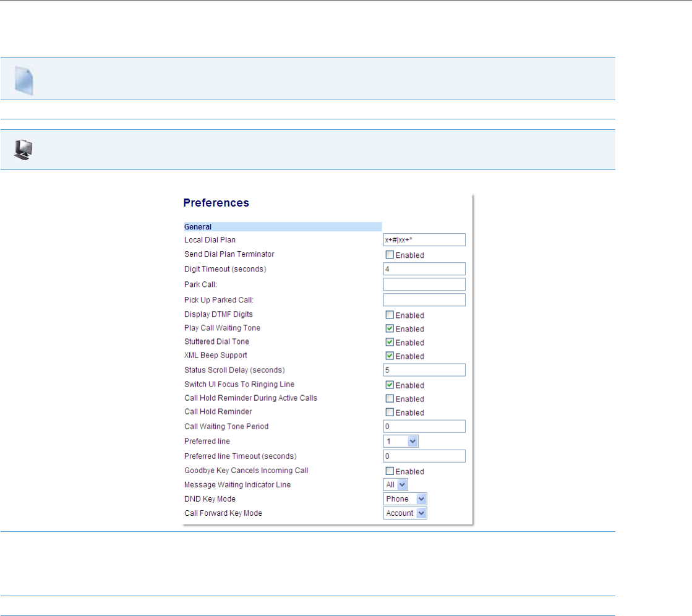Click the General section header
This screenshot has width=692, height=616.
click(x=283, y=227)
